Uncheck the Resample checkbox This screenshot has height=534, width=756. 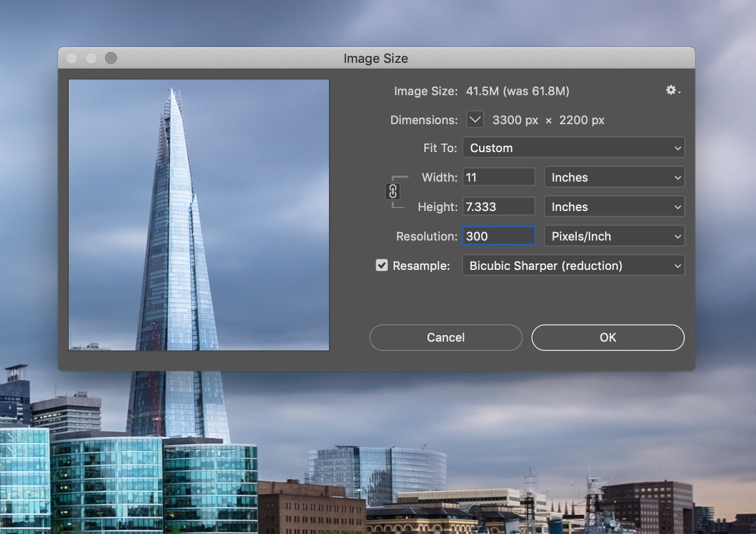coord(382,266)
